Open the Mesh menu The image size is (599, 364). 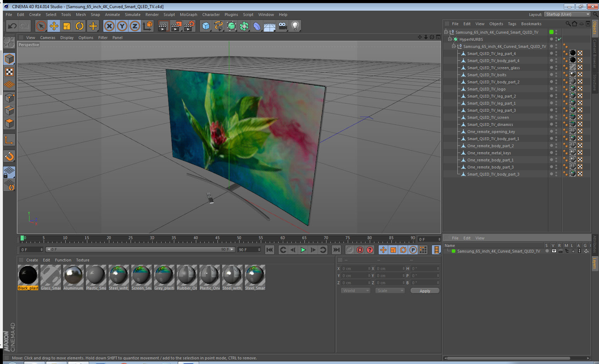tap(81, 15)
